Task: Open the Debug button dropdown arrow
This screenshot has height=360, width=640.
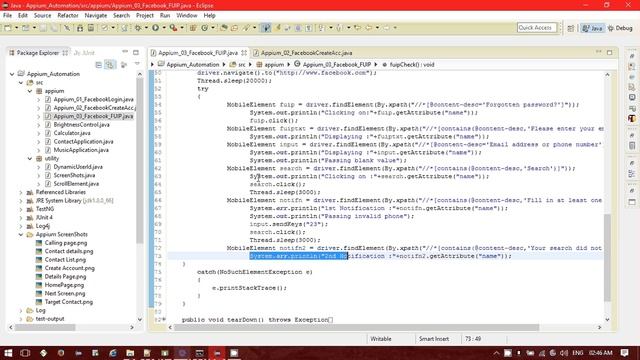Action: pyautogui.click(x=147, y=28)
